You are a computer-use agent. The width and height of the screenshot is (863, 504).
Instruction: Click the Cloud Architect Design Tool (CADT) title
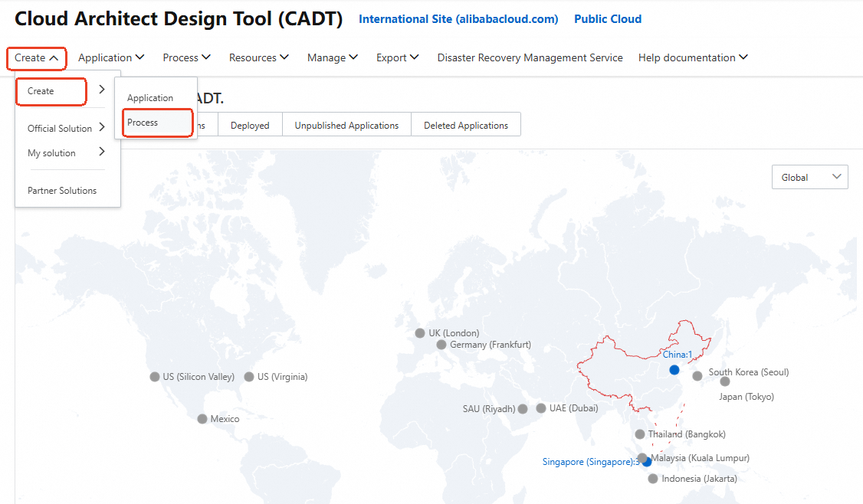179,18
